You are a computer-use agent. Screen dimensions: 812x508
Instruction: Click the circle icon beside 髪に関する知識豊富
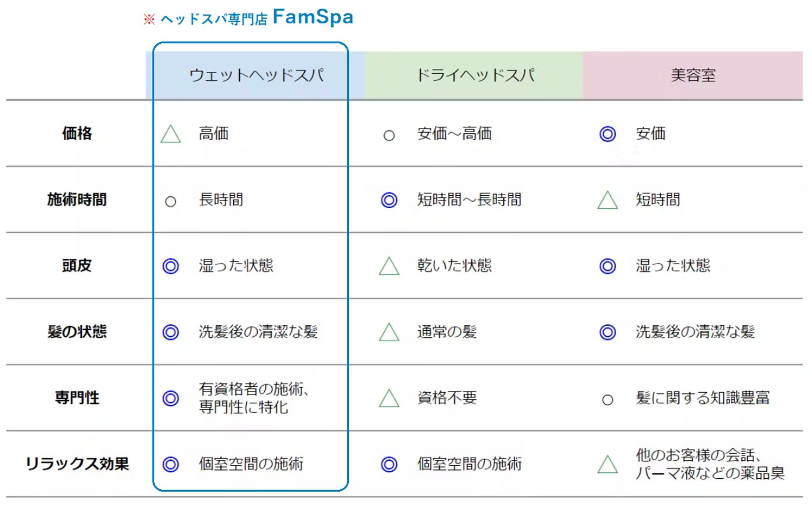(607, 400)
